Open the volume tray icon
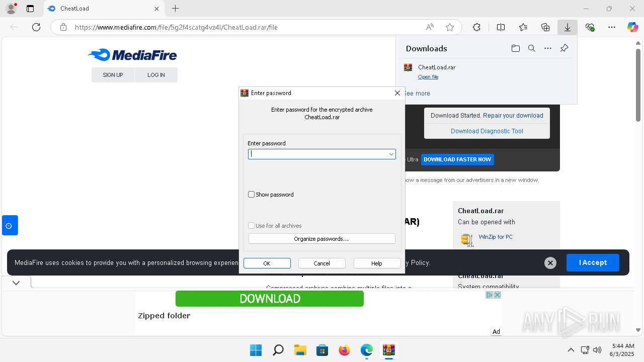The height and width of the screenshot is (362, 644). (x=597, y=350)
